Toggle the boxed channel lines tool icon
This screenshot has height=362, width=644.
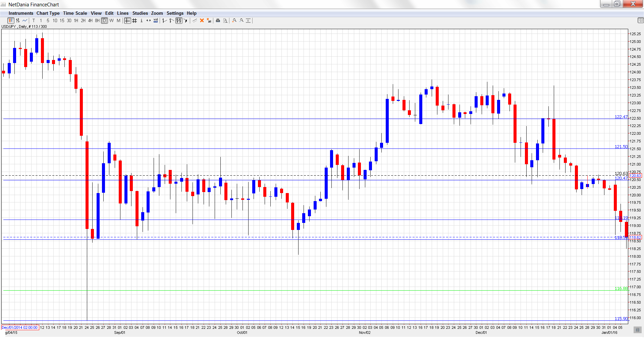[179, 21]
